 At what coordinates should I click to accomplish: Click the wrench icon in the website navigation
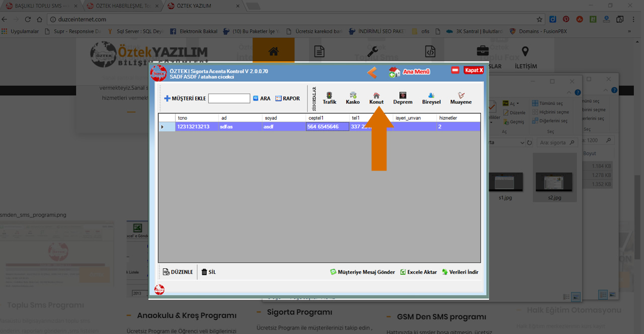(373, 51)
